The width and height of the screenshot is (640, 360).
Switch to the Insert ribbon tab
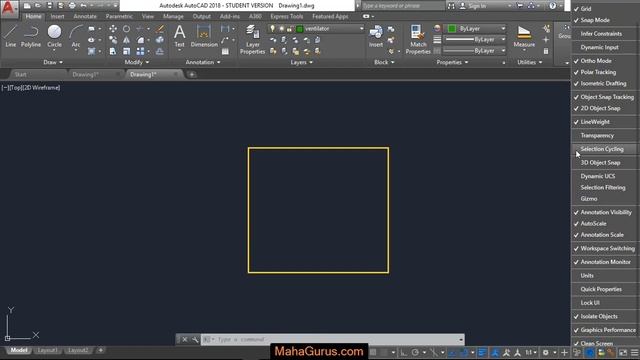click(x=57, y=16)
